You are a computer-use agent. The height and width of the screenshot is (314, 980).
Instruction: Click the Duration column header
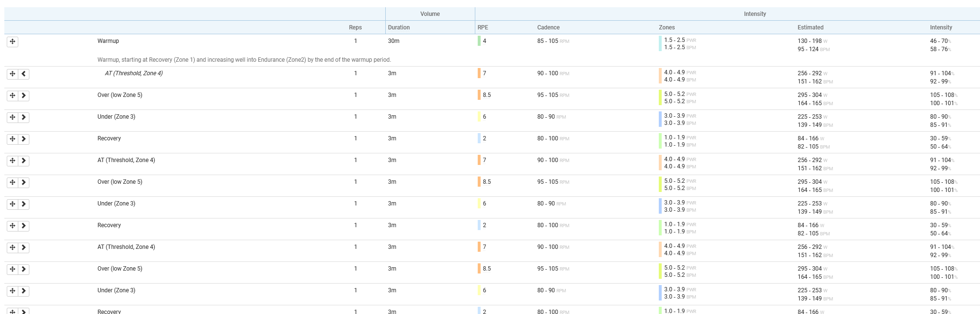pyautogui.click(x=399, y=27)
